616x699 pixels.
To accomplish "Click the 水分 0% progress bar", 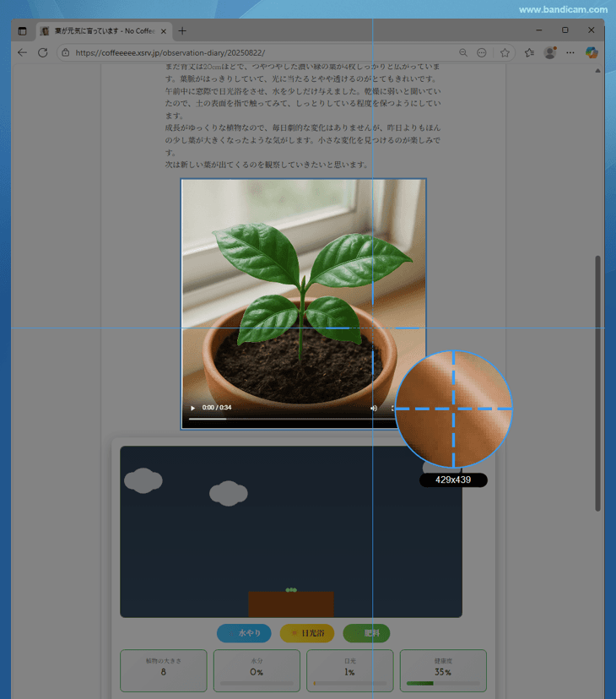I will [x=257, y=683].
